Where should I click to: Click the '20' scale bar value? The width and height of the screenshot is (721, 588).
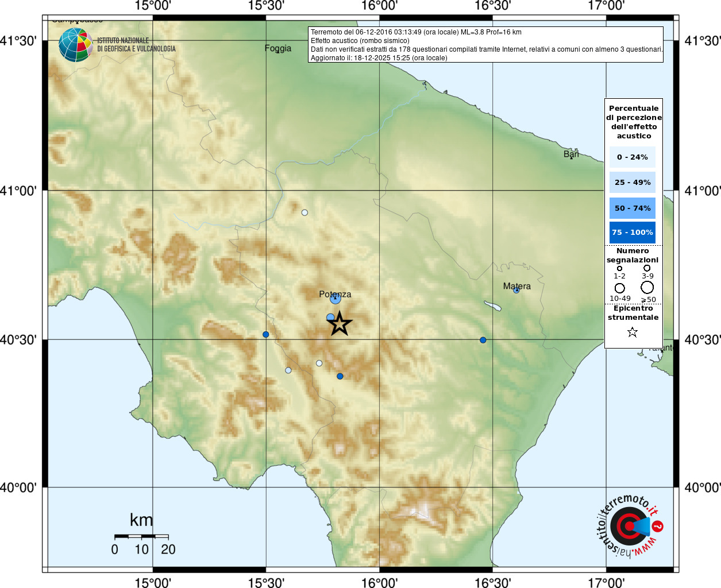(x=168, y=550)
